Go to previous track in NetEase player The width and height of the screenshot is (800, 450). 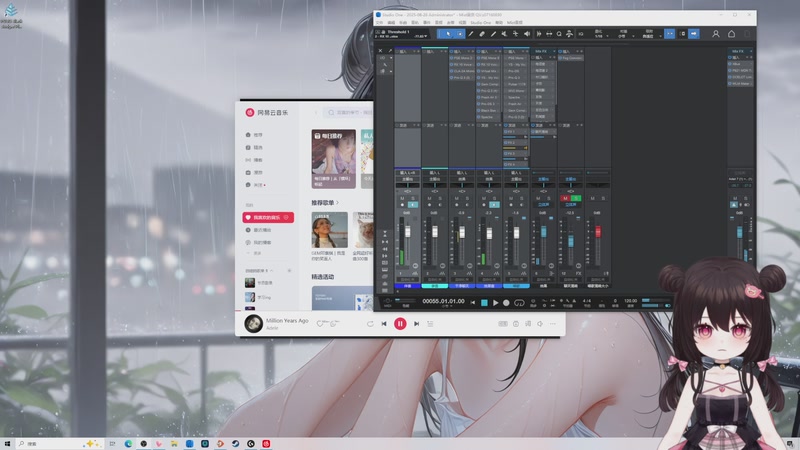click(x=384, y=323)
